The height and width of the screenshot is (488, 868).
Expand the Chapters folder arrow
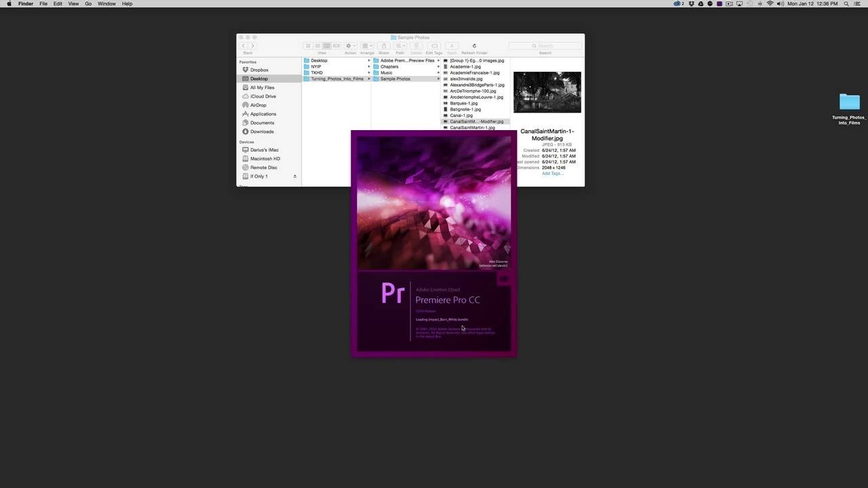(x=438, y=66)
